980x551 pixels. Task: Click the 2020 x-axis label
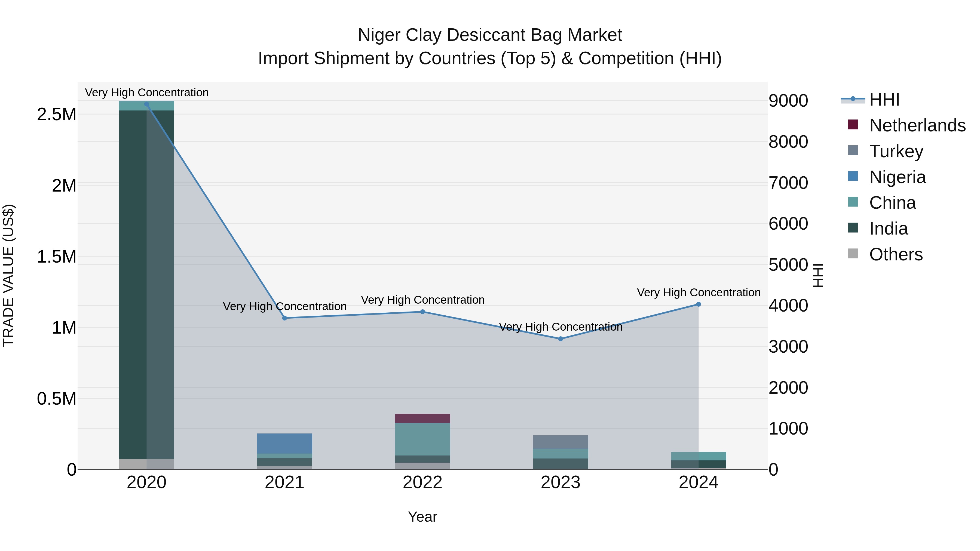point(146,482)
